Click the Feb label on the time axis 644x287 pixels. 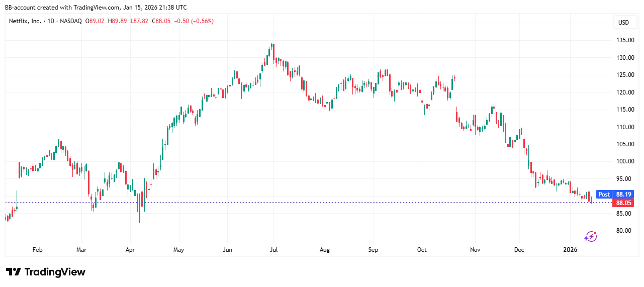37,249
